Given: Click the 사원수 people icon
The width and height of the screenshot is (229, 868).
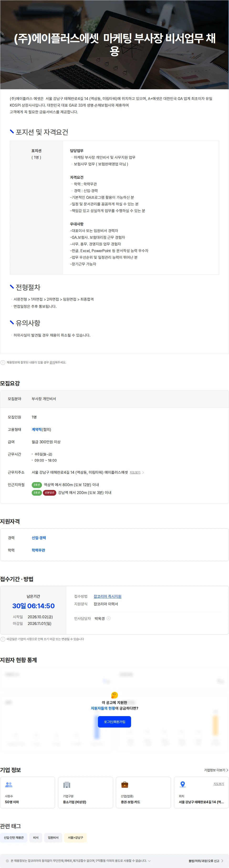Looking at the screenshot, I should pyautogui.click(x=9, y=785).
